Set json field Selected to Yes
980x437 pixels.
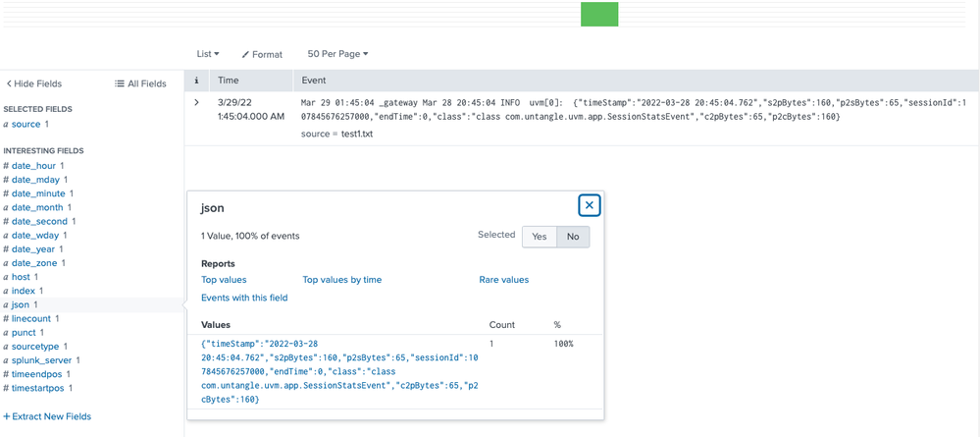point(540,237)
